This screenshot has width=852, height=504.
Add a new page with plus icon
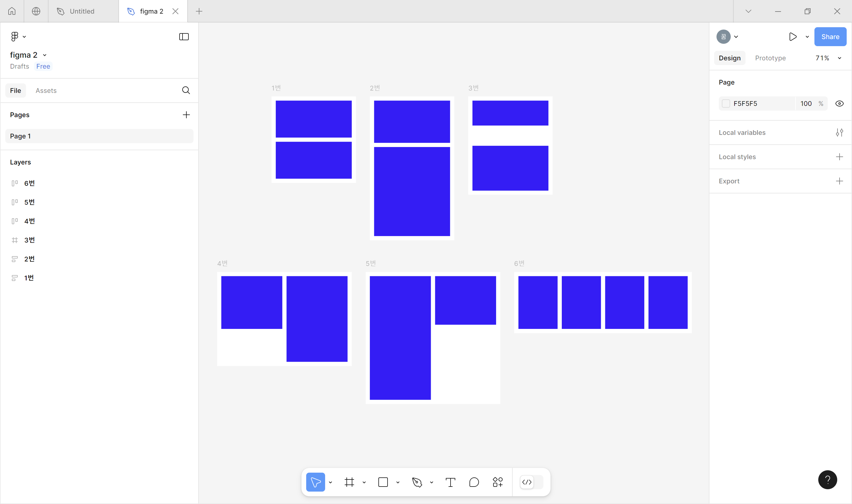coord(186,115)
